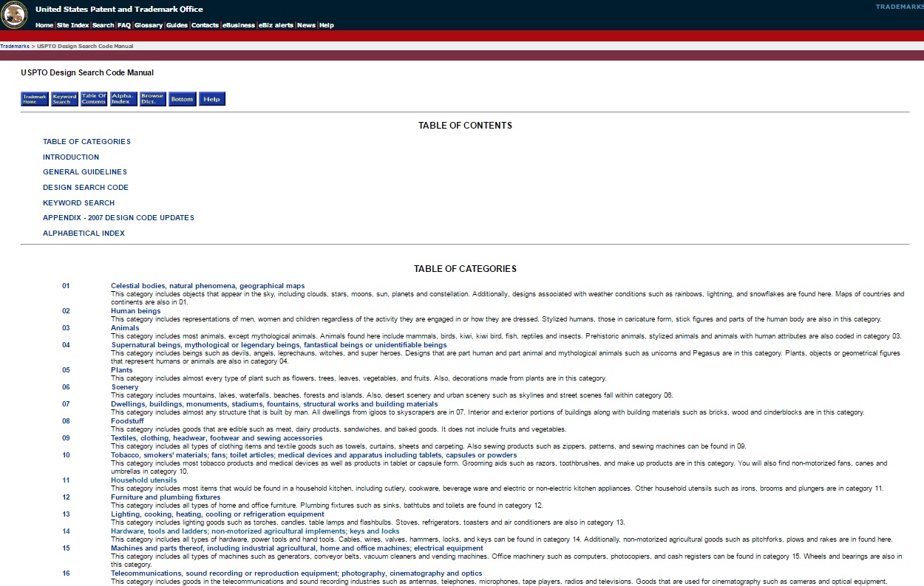The width and height of the screenshot is (924, 586).
Task: Click the Table Of Contents blue button
Action: [94, 99]
